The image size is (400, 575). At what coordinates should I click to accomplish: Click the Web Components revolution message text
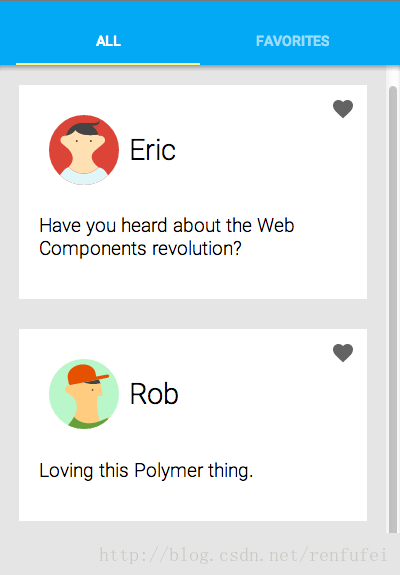(167, 237)
